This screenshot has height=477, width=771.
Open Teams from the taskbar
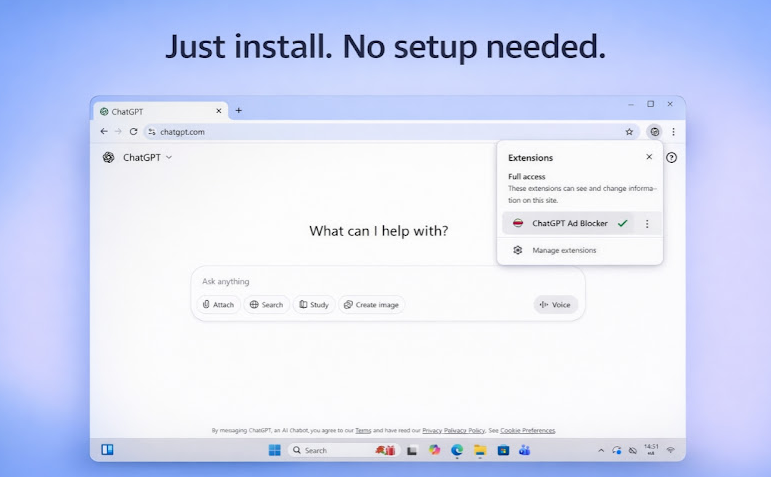(x=525, y=450)
